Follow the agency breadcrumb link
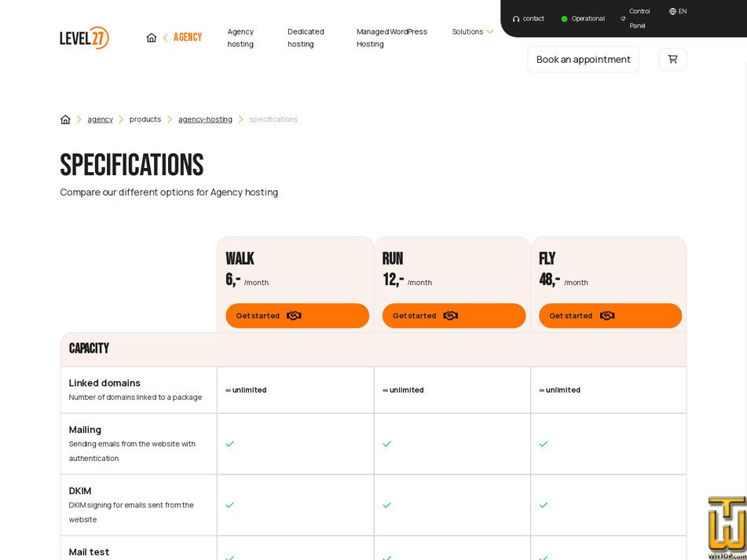 100,119
